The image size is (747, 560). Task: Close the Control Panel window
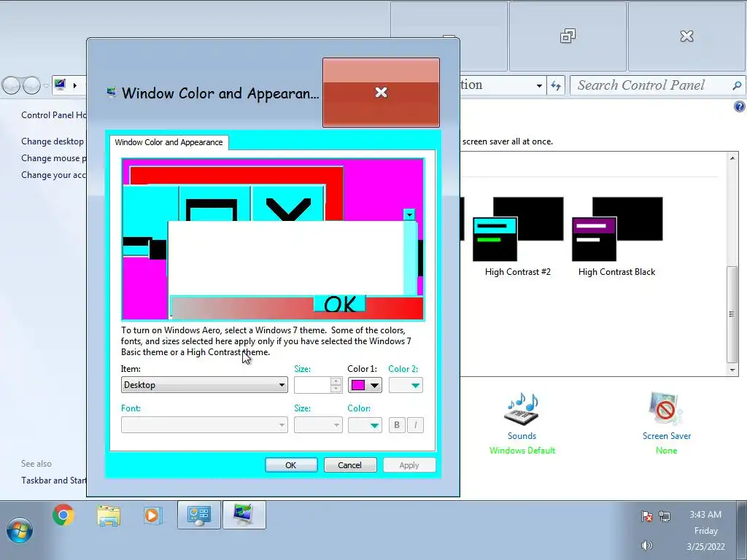pos(686,36)
